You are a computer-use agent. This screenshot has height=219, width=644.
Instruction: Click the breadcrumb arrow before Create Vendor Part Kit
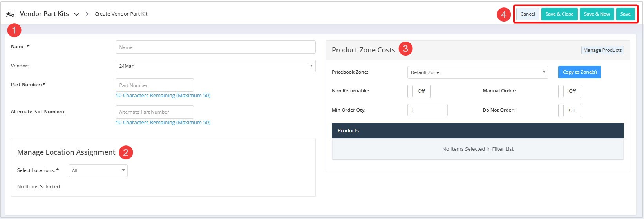pos(87,14)
